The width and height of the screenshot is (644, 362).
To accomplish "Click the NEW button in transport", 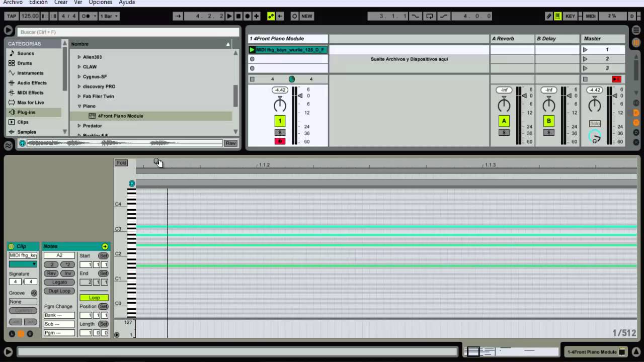I will (307, 16).
